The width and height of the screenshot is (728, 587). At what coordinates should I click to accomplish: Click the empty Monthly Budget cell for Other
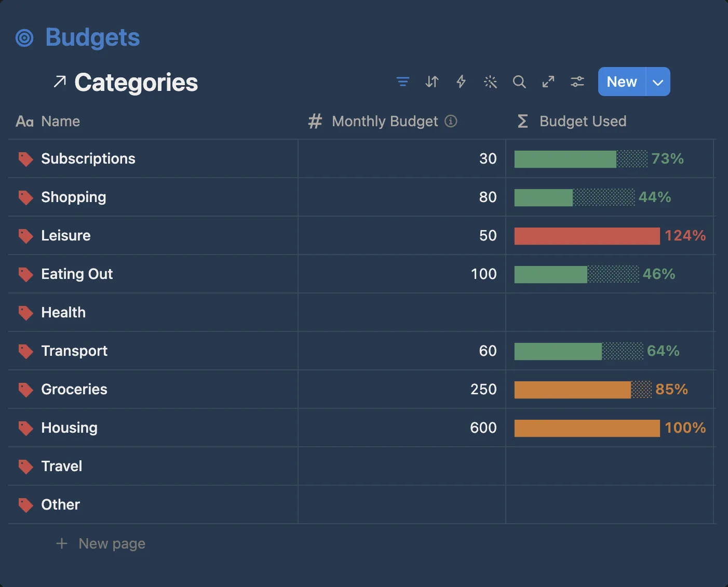(x=402, y=504)
